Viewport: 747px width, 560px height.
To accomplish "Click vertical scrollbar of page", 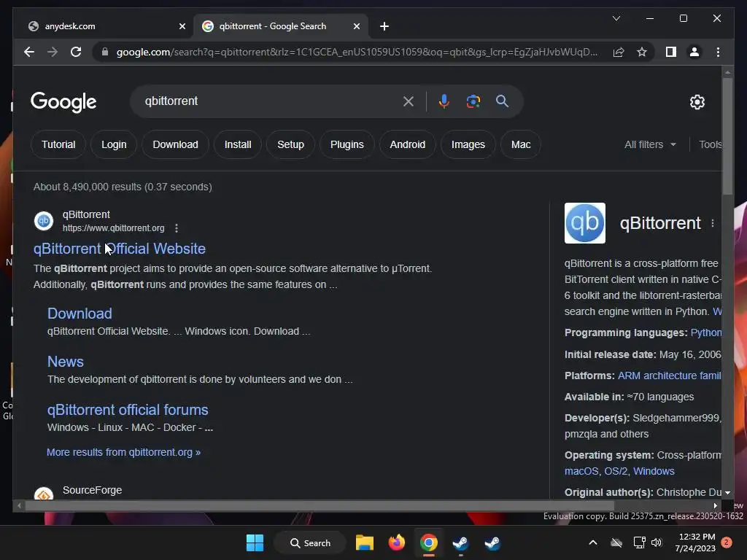I will click(x=727, y=136).
